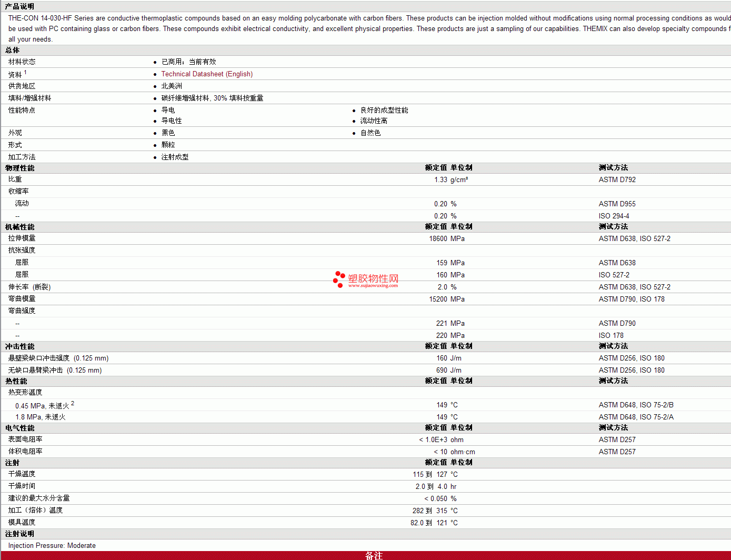Click the ASTM D955 test method
The image size is (731, 560).
point(617,204)
